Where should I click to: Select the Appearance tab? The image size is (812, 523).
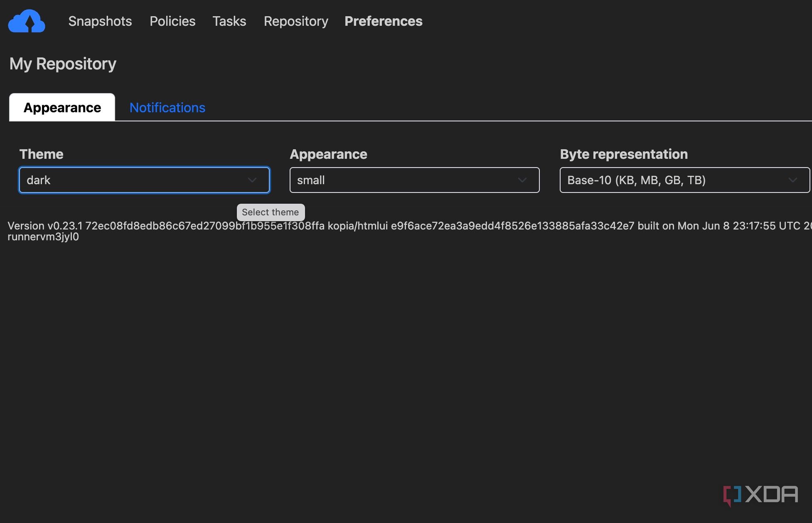pyautogui.click(x=62, y=107)
